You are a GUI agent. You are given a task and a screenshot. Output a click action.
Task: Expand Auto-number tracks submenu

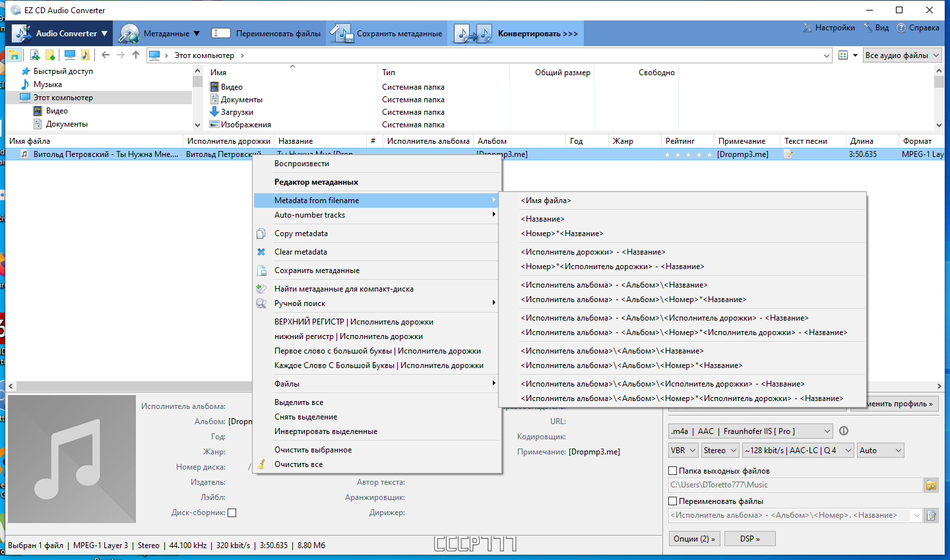377,215
